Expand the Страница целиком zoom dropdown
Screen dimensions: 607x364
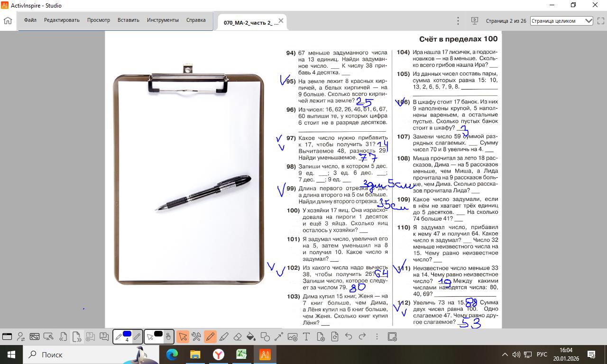point(562,21)
